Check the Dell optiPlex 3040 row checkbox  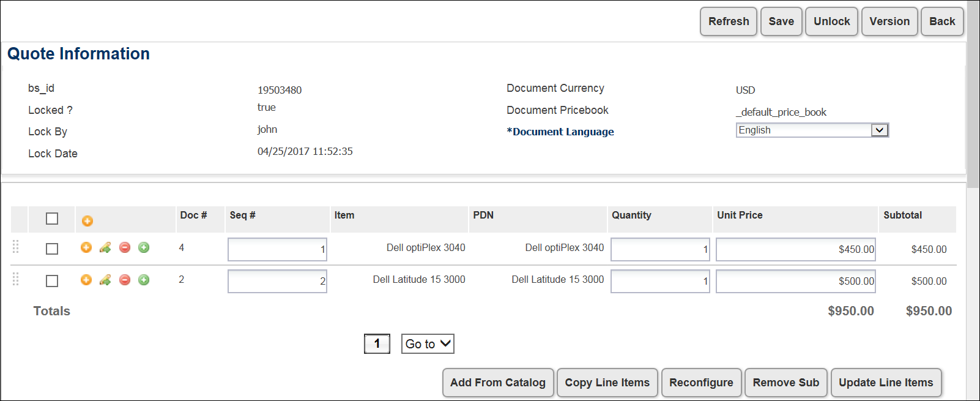52,249
